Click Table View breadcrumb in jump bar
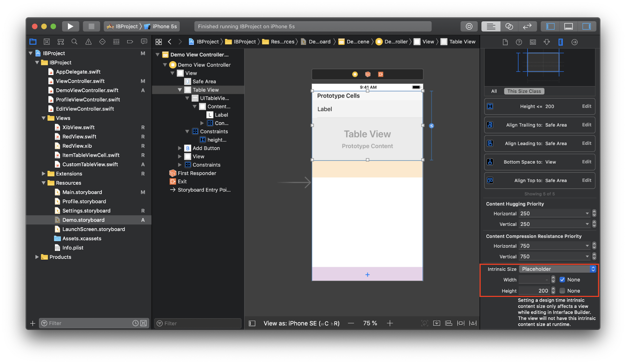 tap(458, 42)
